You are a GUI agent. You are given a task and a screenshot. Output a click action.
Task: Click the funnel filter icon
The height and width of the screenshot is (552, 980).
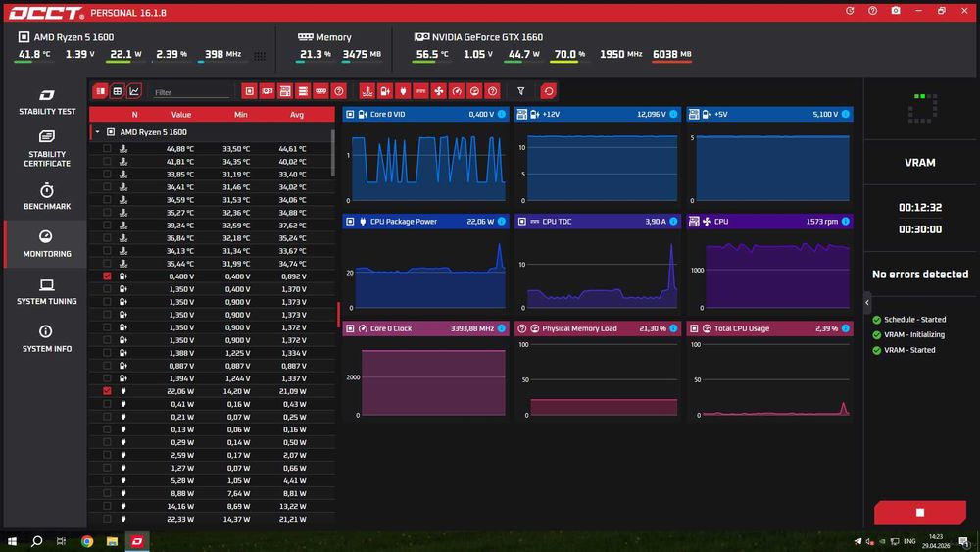520,91
